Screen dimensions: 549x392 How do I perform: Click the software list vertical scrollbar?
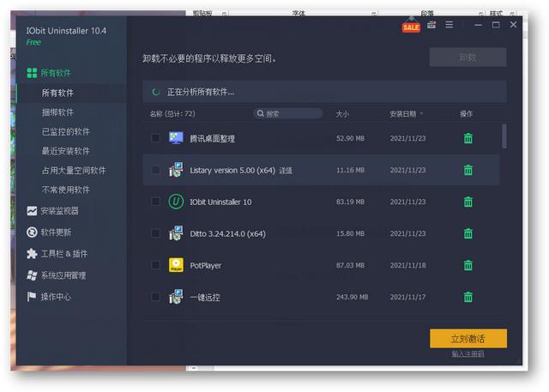click(504, 136)
